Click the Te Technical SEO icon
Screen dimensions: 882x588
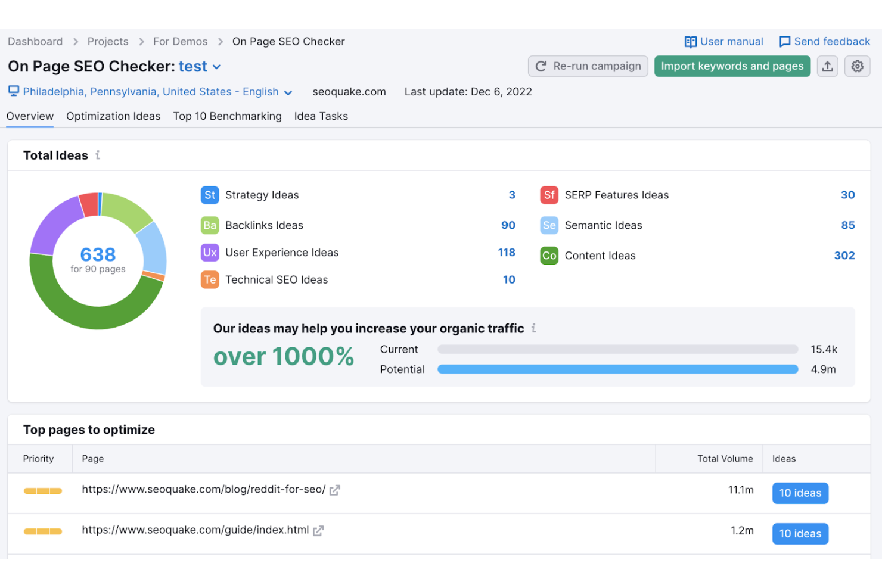point(210,279)
